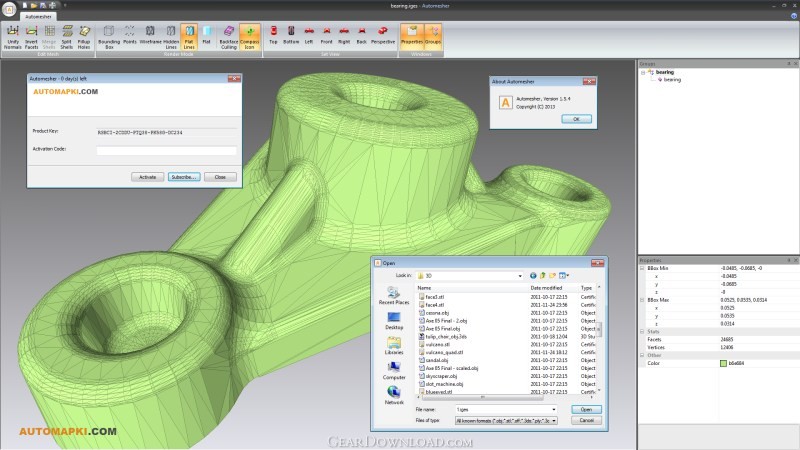Click the Subscribe... button
The width and height of the screenshot is (800, 450).
(184, 177)
